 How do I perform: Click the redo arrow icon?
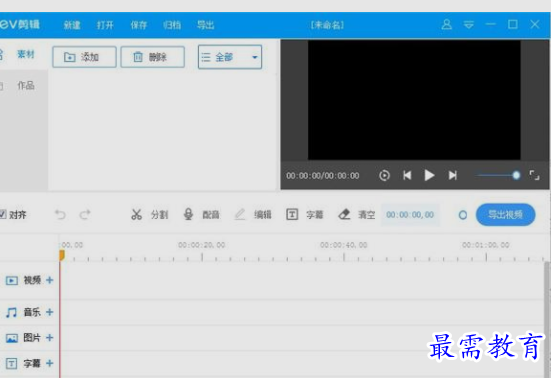pos(85,214)
